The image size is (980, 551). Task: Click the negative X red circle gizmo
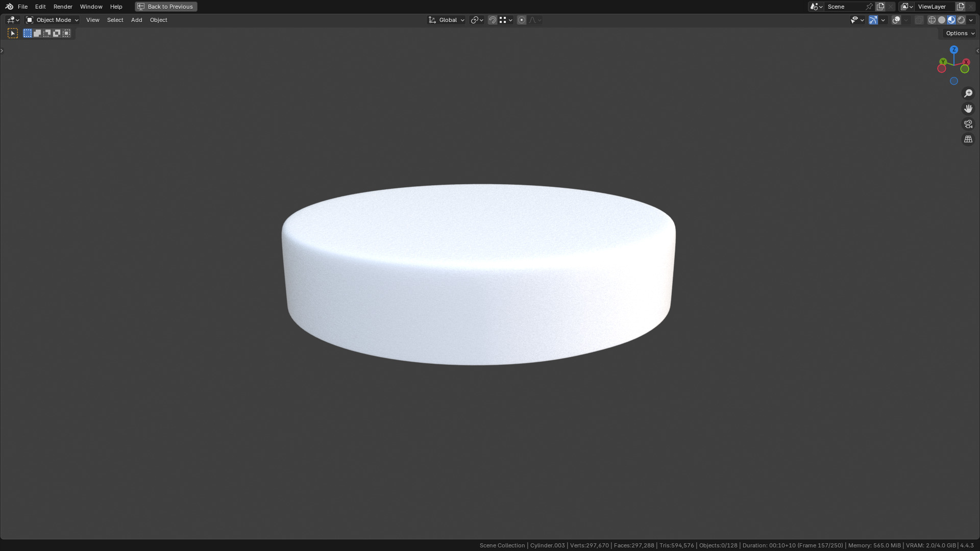[x=942, y=69]
